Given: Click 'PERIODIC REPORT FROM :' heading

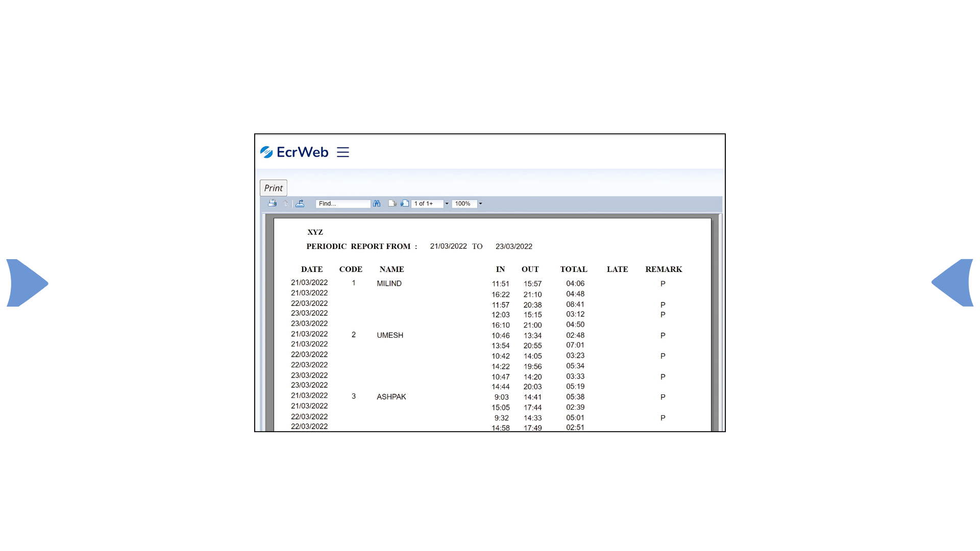Looking at the screenshot, I should [x=362, y=246].
